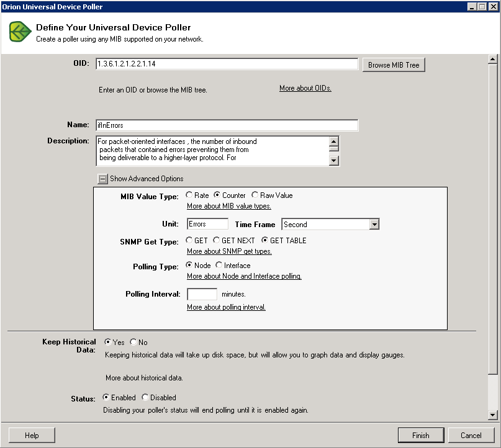The height and width of the screenshot is (448, 501).
Task: Click into the OID input field
Action: point(227,64)
